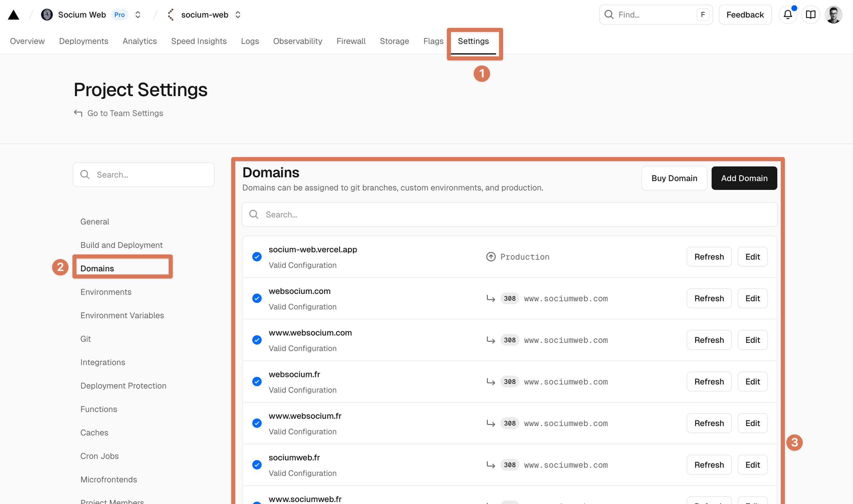Open the Storage tab
Viewport: 853px width, 504px height.
394,41
